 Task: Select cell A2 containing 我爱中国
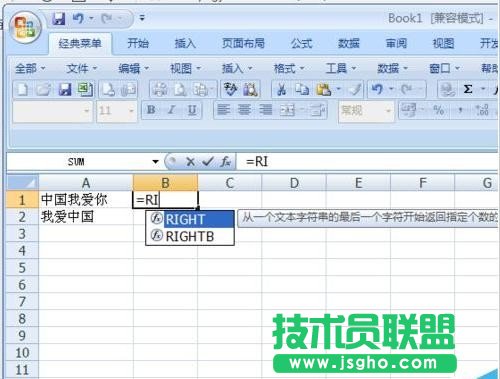click(86, 217)
